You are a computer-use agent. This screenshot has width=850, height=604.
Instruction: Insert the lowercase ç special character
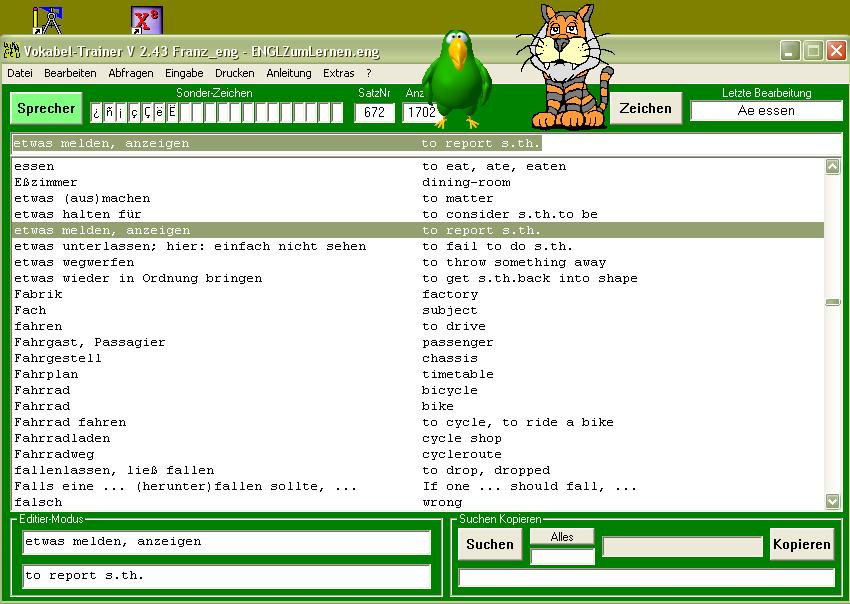pyautogui.click(x=135, y=112)
